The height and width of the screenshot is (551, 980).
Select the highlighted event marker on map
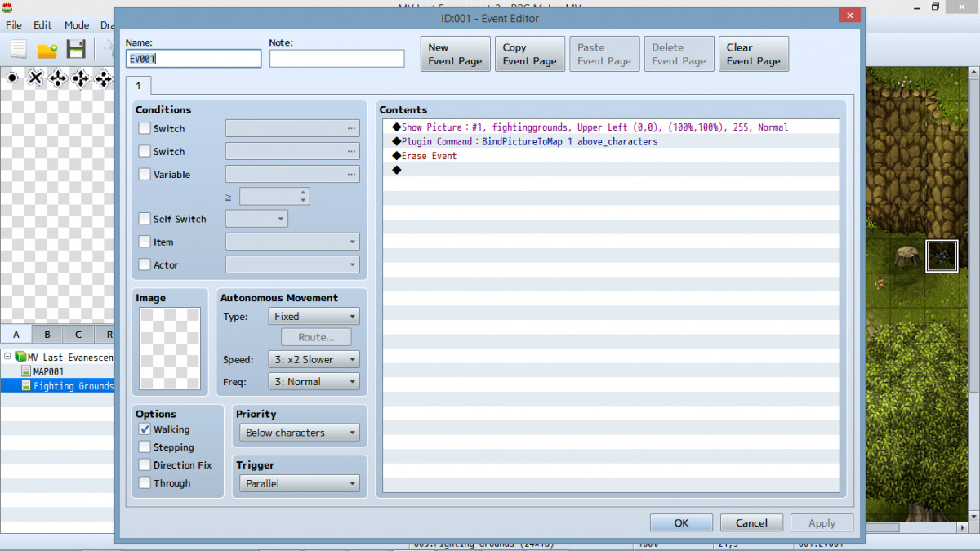pyautogui.click(x=942, y=256)
